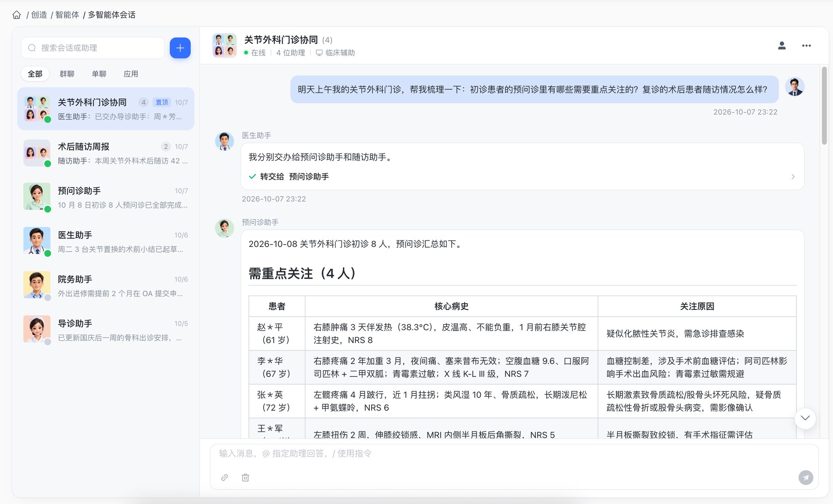The width and height of the screenshot is (833, 504).
Task: Click the group avatar in chat header
Action: tap(224, 45)
